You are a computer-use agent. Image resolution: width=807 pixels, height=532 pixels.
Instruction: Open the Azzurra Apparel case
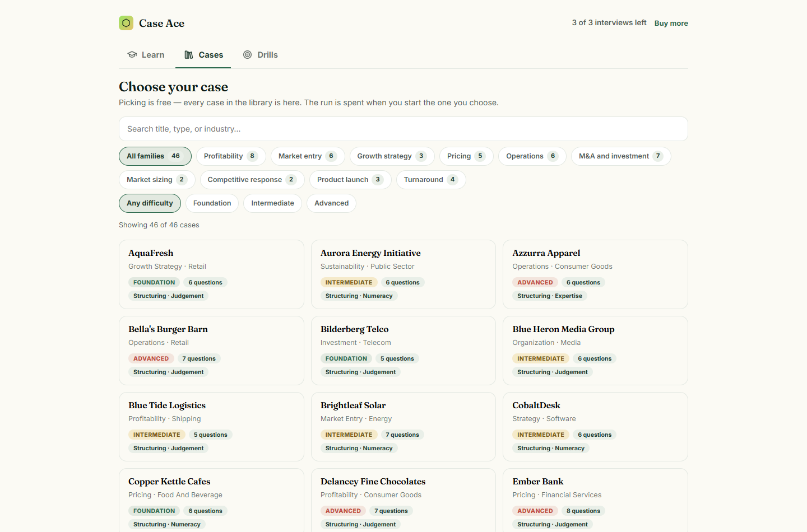595,274
